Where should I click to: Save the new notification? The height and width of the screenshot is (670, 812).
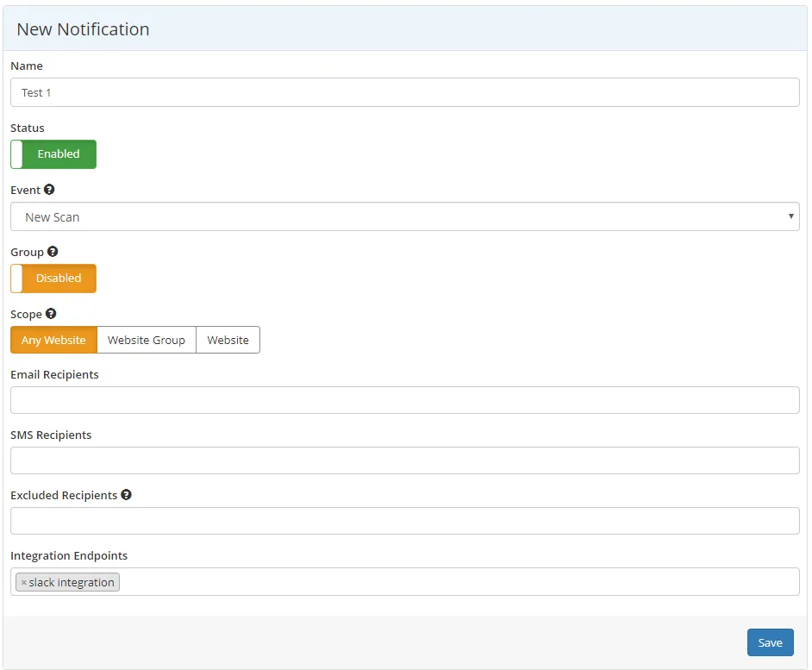click(x=770, y=642)
